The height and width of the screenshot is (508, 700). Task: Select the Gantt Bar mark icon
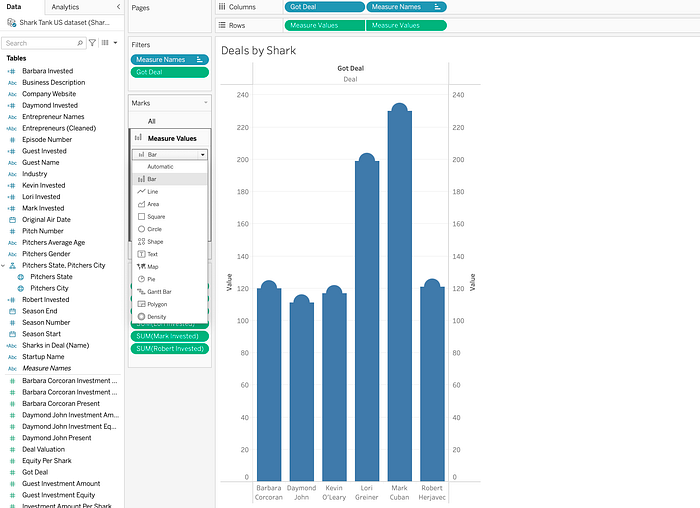pos(142,291)
